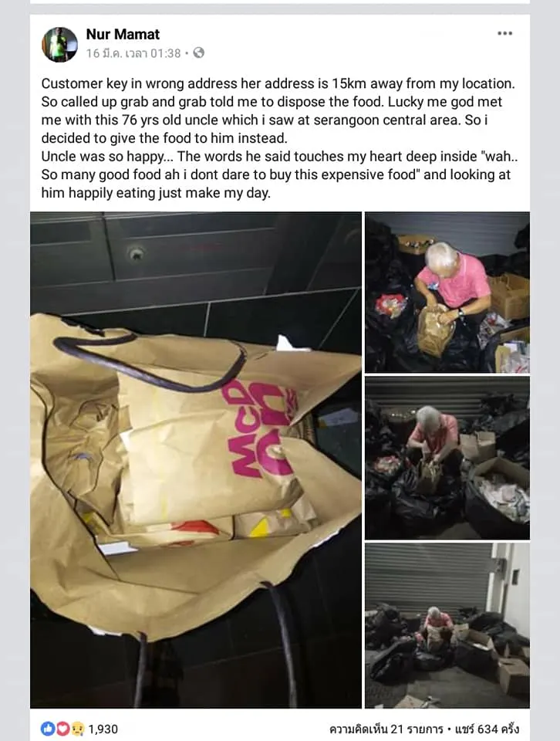Click the Nur Mamat name link
The image size is (560, 741).
123,34
